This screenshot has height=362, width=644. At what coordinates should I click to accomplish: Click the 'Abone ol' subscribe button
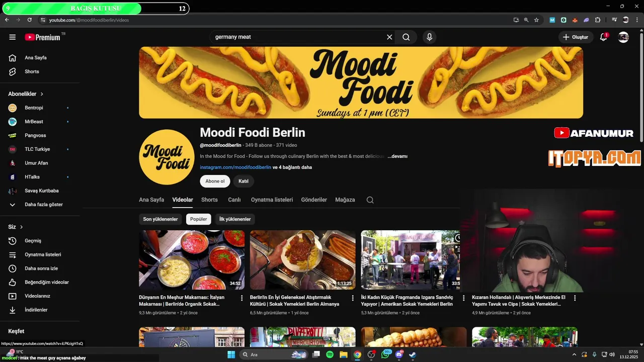click(215, 181)
